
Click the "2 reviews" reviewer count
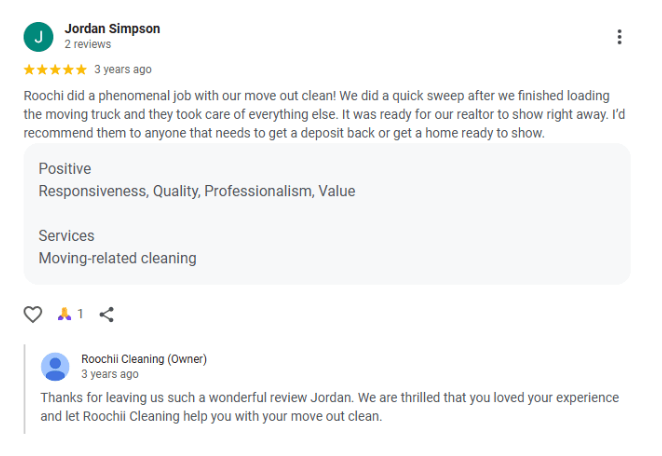click(88, 45)
